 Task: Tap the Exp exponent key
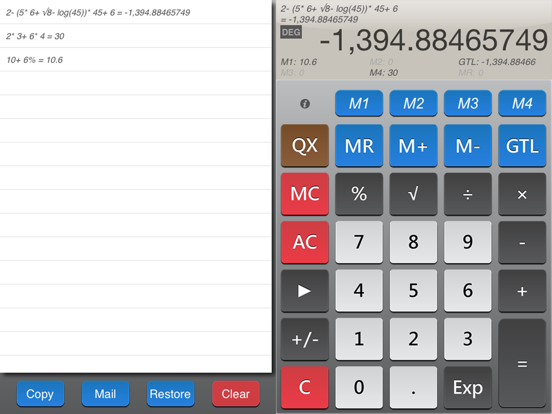[468, 388]
